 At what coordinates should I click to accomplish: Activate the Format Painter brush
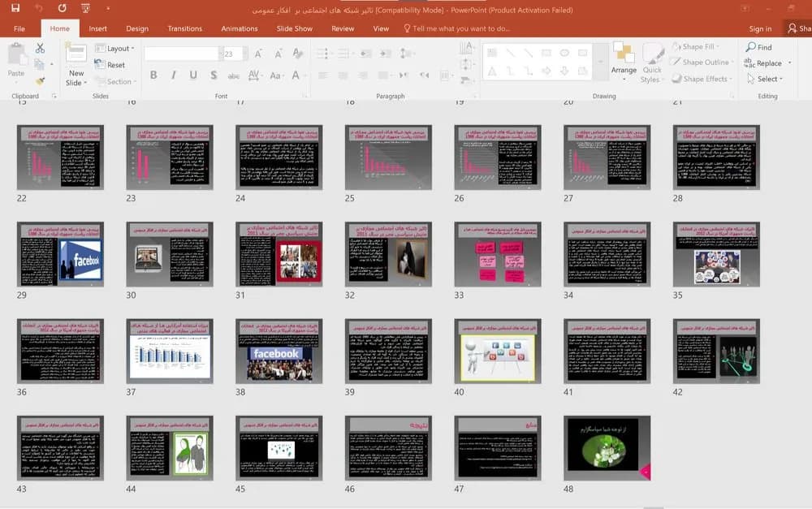pos(40,81)
